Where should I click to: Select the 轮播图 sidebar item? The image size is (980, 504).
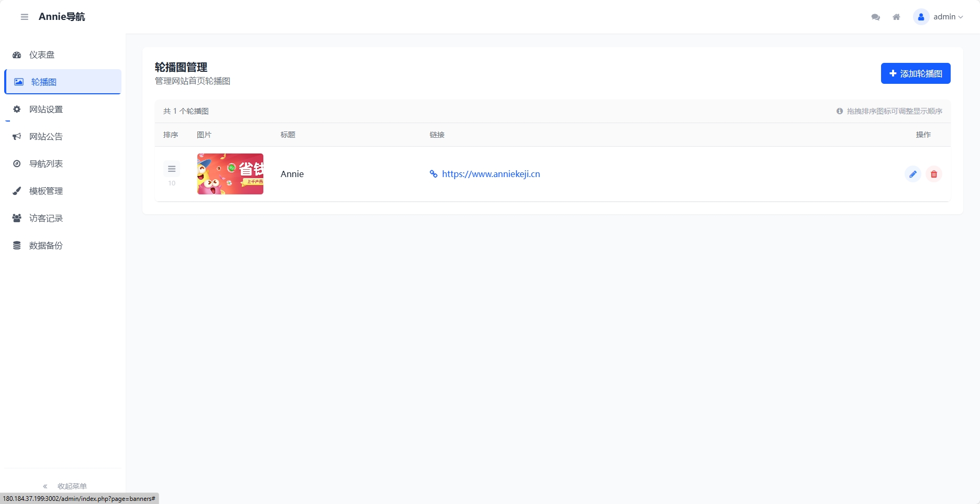click(x=44, y=82)
